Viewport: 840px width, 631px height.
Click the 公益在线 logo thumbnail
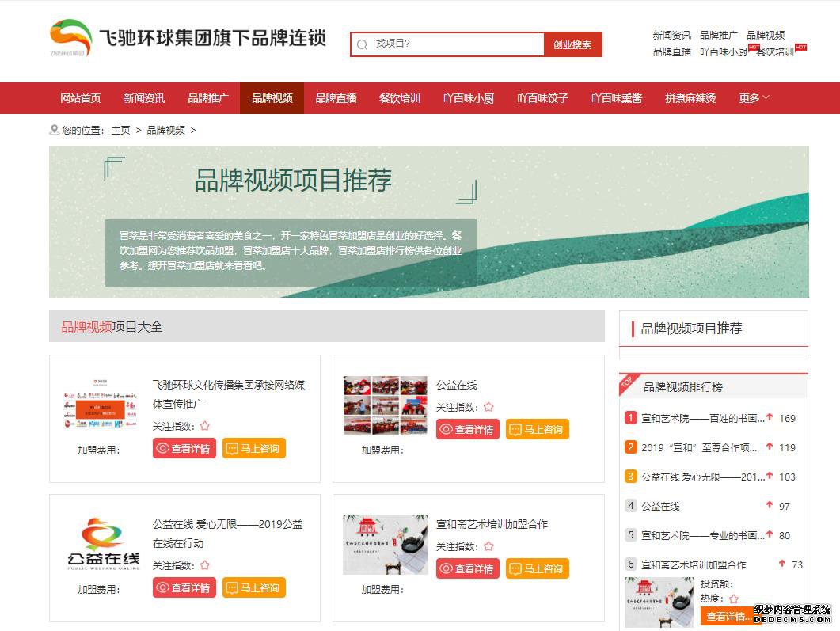pyautogui.click(x=103, y=544)
